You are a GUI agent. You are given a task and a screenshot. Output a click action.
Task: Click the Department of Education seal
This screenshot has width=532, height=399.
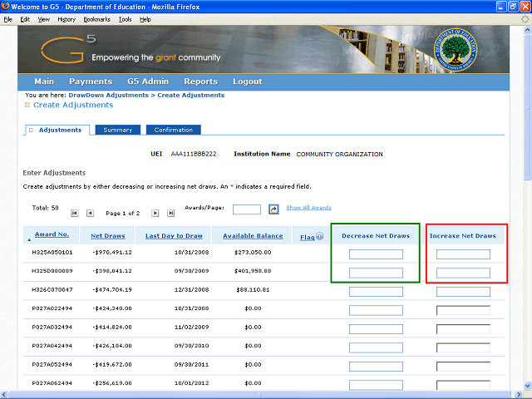[452, 49]
